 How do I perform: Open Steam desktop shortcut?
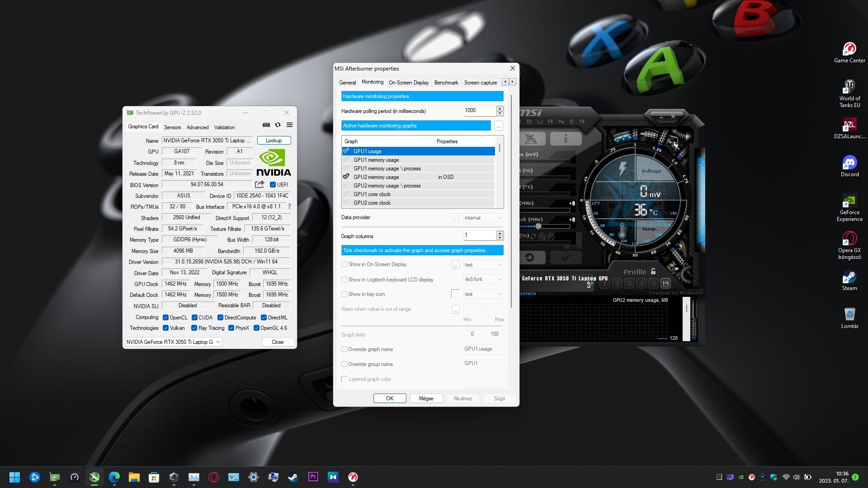pyautogui.click(x=849, y=280)
